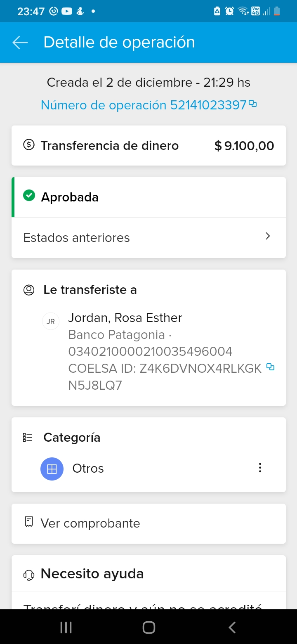Tap the blue Otros category icon

pyautogui.click(x=52, y=469)
